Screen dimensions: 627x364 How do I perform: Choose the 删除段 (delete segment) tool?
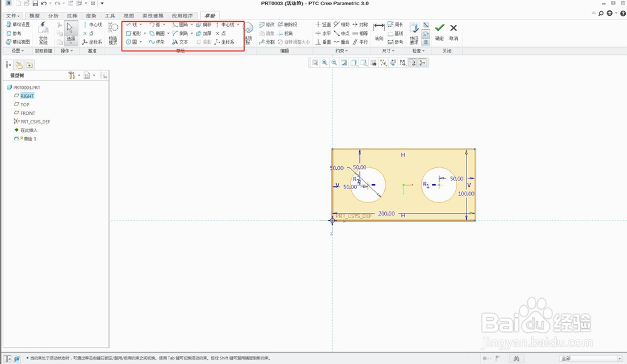pyautogui.click(x=287, y=24)
